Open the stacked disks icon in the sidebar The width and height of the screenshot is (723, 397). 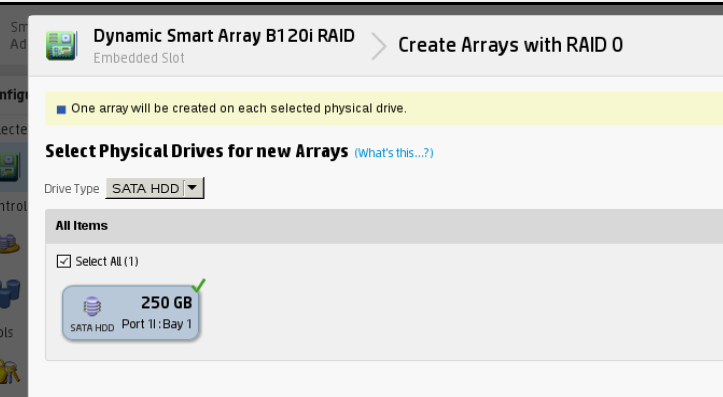[9, 243]
